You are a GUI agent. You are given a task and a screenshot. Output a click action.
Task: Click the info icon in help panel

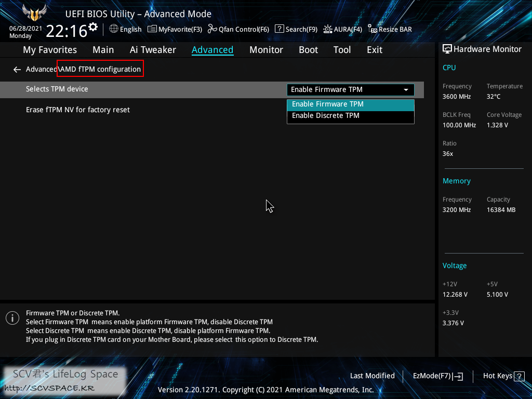pyautogui.click(x=12, y=318)
